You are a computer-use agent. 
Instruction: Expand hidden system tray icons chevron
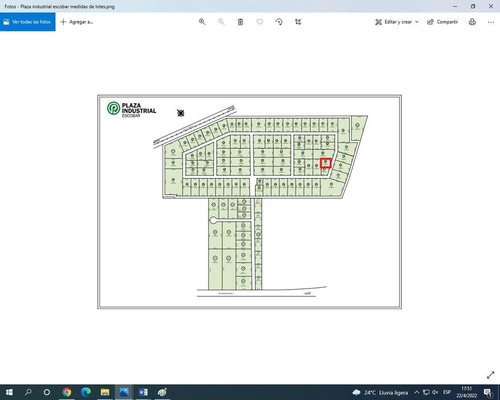[416, 392]
